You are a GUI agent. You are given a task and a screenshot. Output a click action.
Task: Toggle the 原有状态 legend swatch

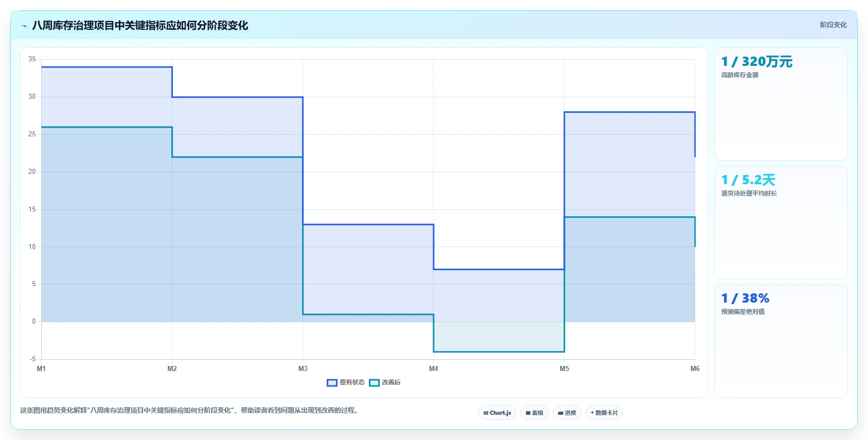click(332, 382)
